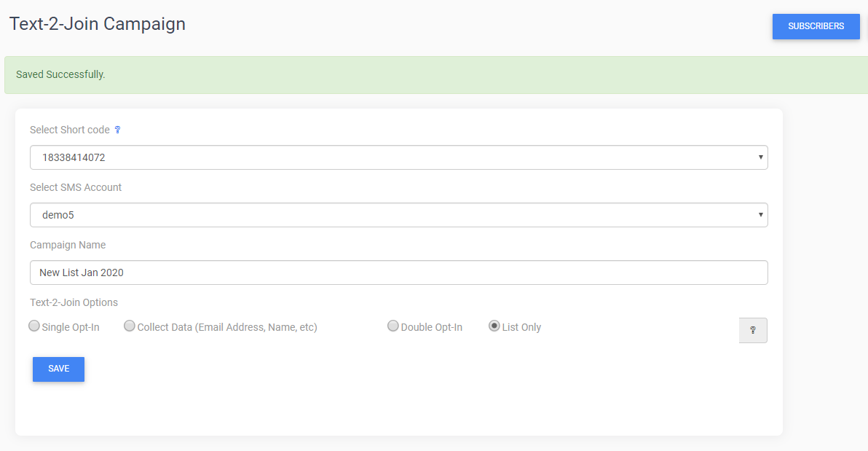The height and width of the screenshot is (451, 868).
Task: Click the help icon beside Select Short code
Action: click(117, 130)
